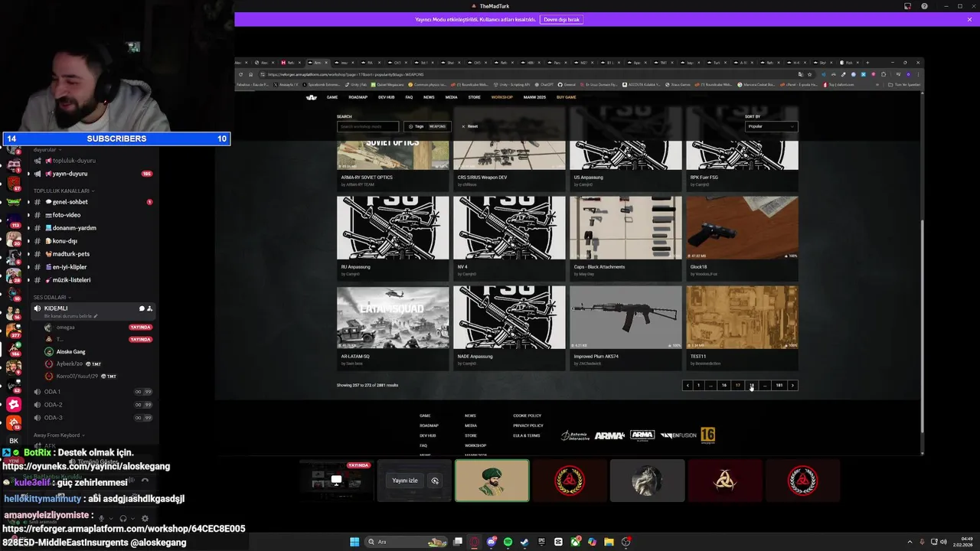980x551 pixels.
Task: Click the pop-out stream icon beside Yayını izle
Action: click(435, 481)
